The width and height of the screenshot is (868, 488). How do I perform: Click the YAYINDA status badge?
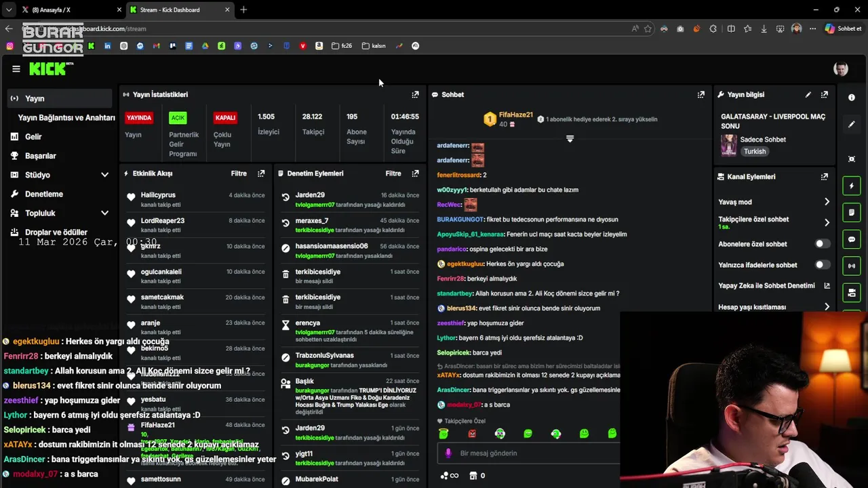139,118
